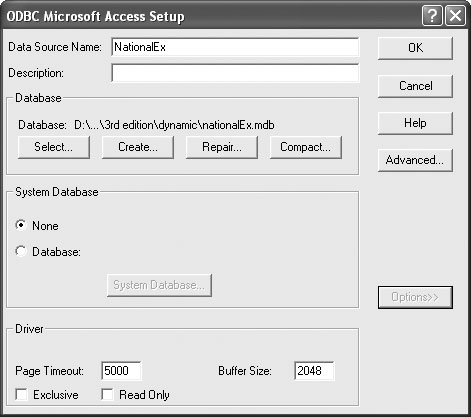The width and height of the screenshot is (471, 417).
Task: Click Create to make a new database
Action: tap(138, 147)
